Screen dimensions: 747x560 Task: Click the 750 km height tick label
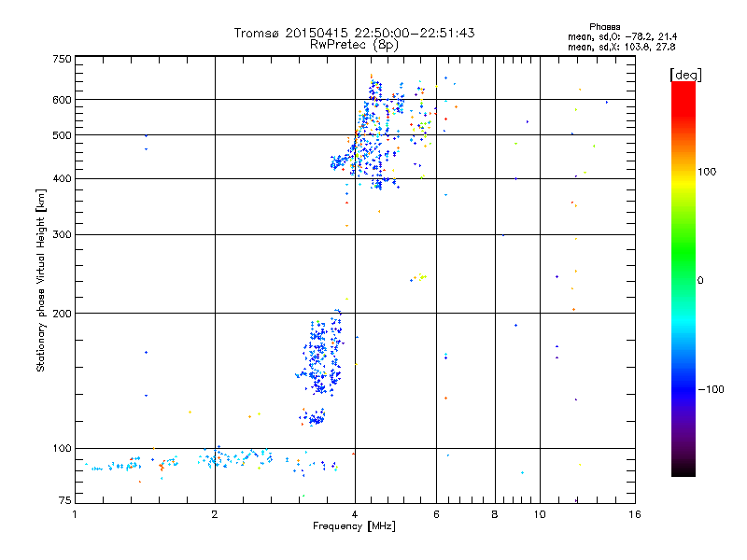point(62,59)
